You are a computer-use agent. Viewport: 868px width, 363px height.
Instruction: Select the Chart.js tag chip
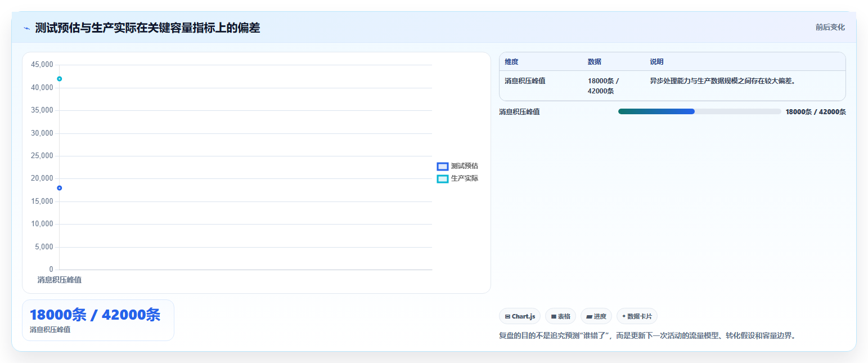click(520, 316)
